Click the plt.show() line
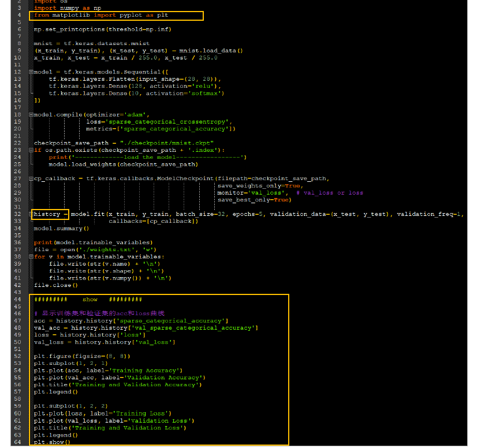Viewport: 481px width, 448px height. coord(52,442)
